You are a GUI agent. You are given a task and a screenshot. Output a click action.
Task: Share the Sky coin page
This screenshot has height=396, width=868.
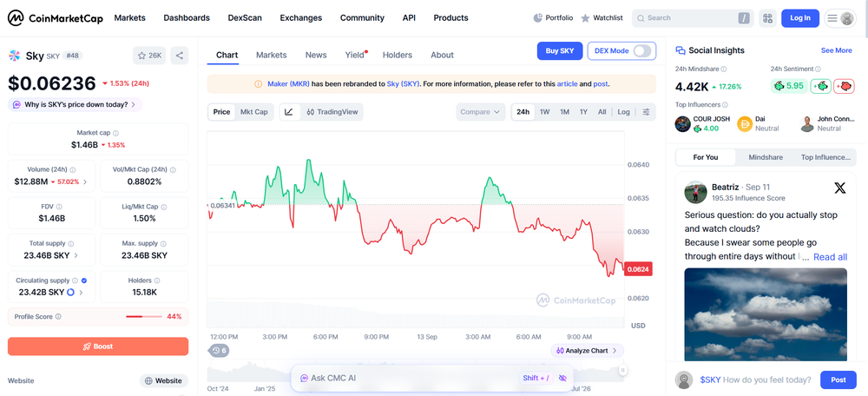[x=180, y=56]
